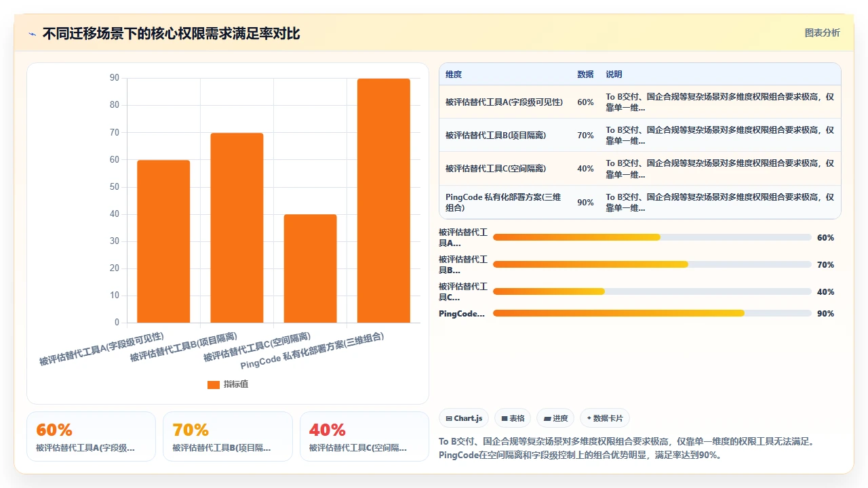Click the bar for 被评估替代工具B(项目隔离)
Screen dimensions: 868x488
click(x=237, y=228)
